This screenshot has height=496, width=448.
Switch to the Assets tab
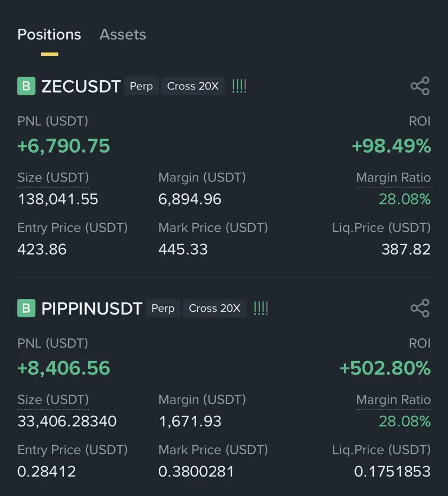tap(122, 35)
